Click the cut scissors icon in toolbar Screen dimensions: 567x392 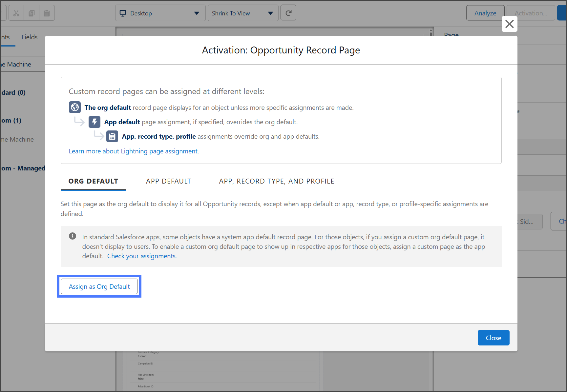tap(16, 13)
